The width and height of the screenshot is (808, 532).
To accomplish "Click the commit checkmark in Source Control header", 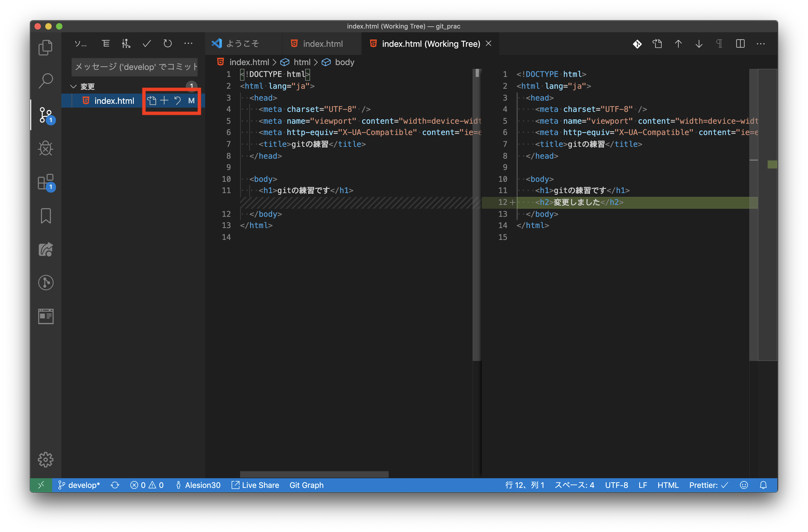I will (147, 43).
